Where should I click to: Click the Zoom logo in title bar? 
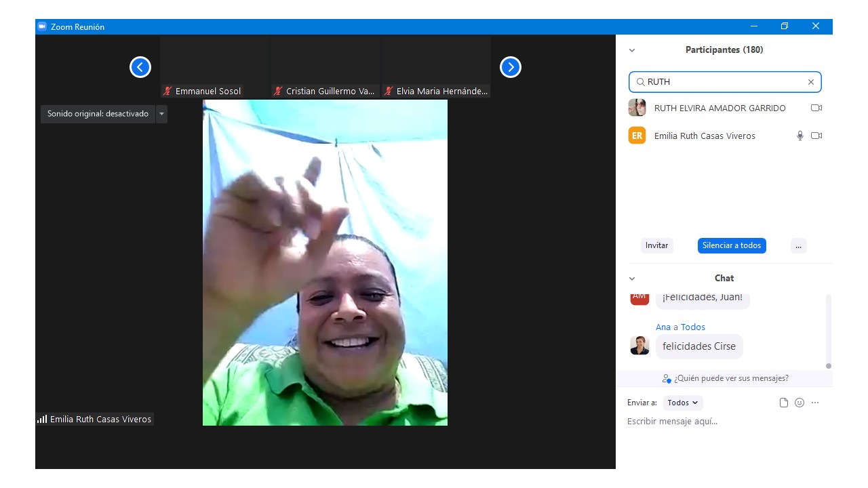[42, 26]
